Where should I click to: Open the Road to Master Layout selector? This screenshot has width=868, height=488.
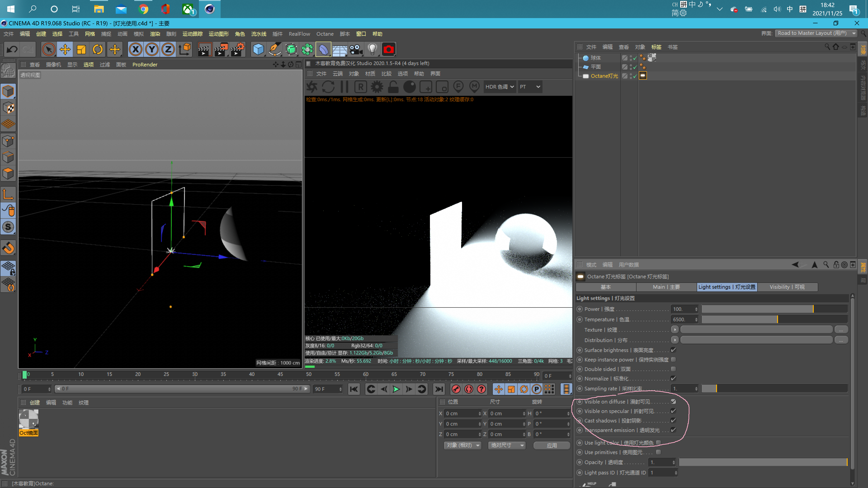coord(815,33)
